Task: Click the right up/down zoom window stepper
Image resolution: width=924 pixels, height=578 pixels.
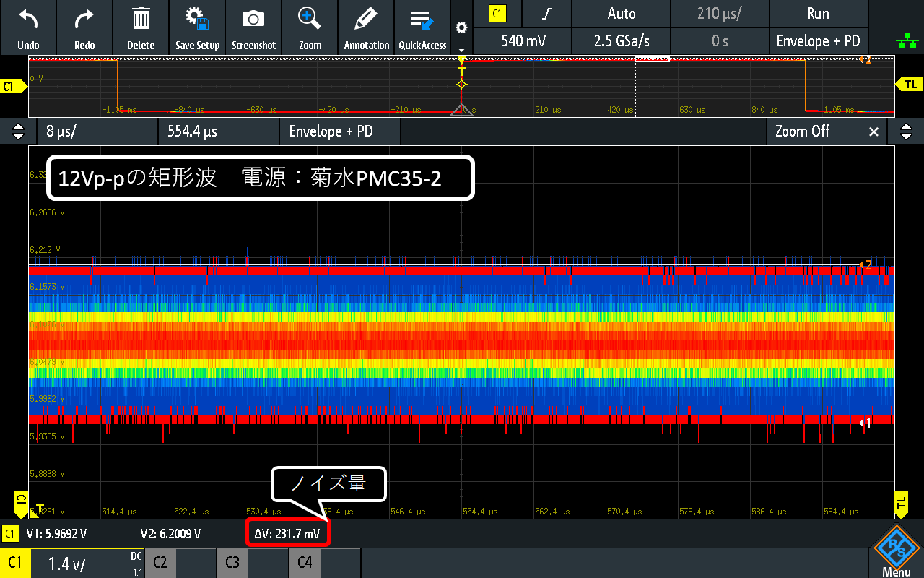Action: (x=906, y=131)
